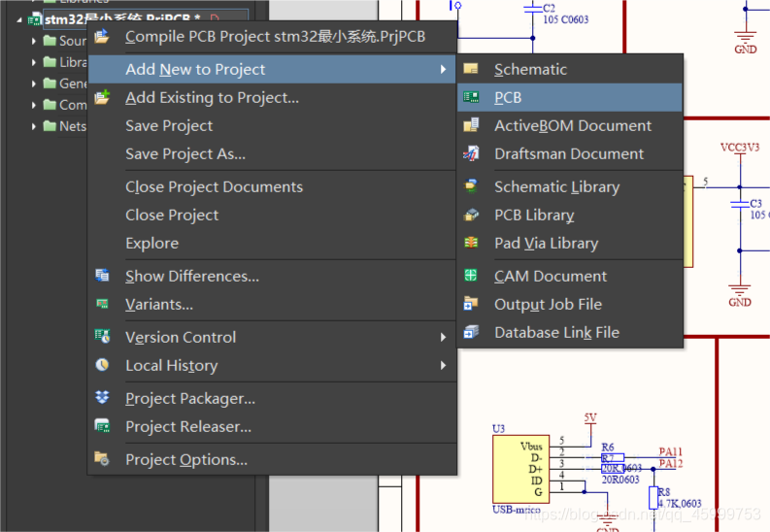The height and width of the screenshot is (532, 770).
Task: Click the PCB document icon in submenu
Action: [471, 97]
